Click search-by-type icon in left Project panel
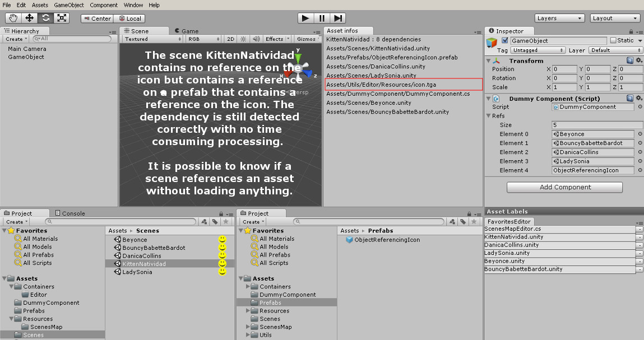This screenshot has height=340, width=644. (x=205, y=222)
